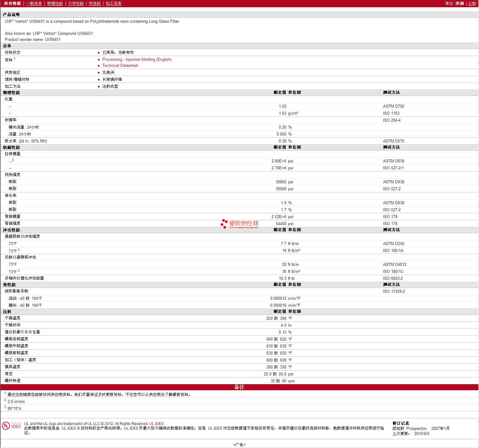The image size is (479, 448).
Task: Open the Technical Datasheet link
Action: 120,66
